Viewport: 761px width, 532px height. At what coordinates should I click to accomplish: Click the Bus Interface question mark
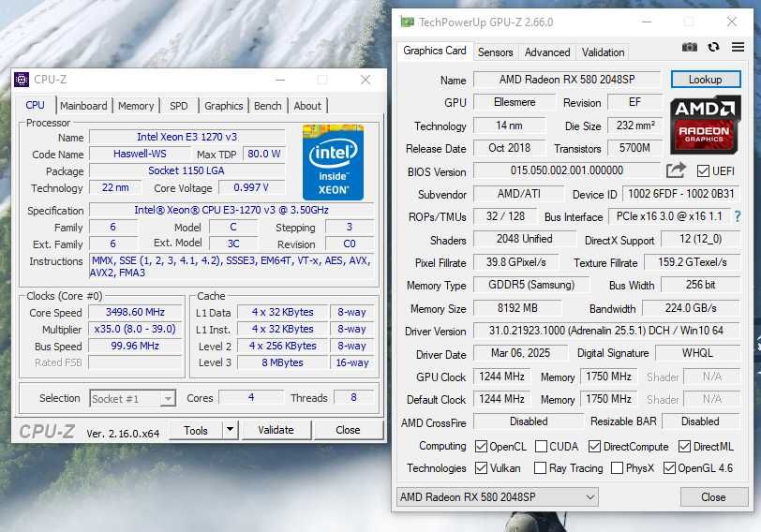tap(738, 216)
